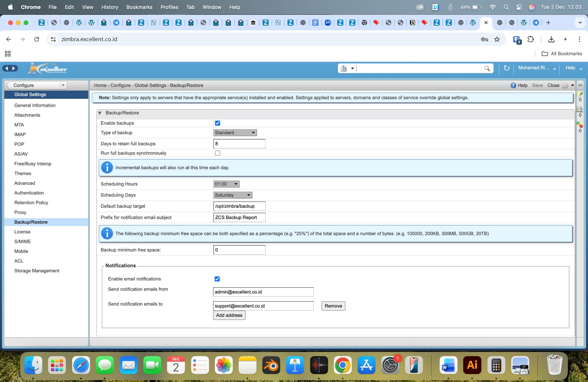Open the Bookmarks menu in the menu bar
The height and width of the screenshot is (382, 588).
[139, 7]
